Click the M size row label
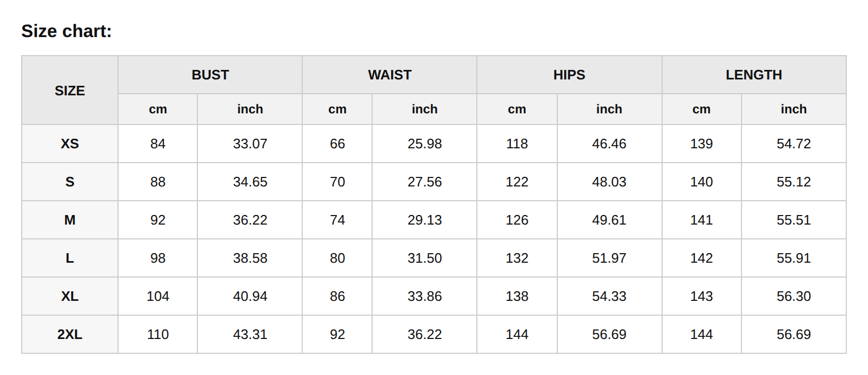868x375 pixels. 70,220
